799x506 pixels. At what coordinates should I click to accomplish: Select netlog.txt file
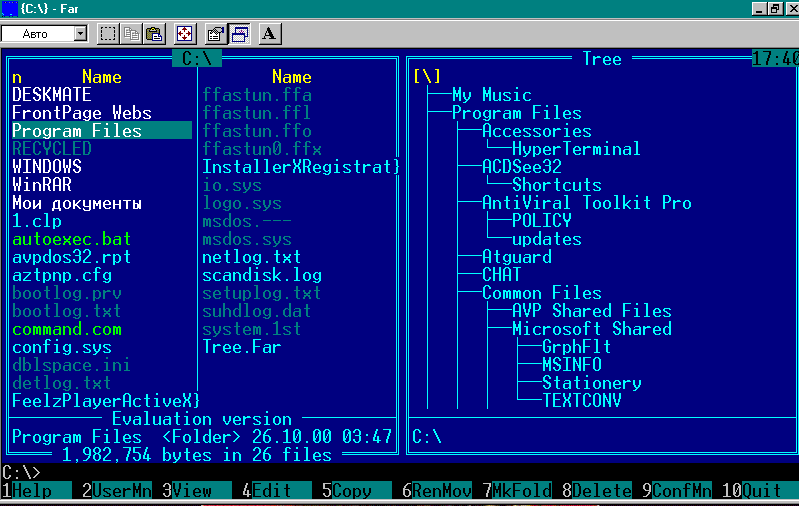pyautogui.click(x=252, y=257)
